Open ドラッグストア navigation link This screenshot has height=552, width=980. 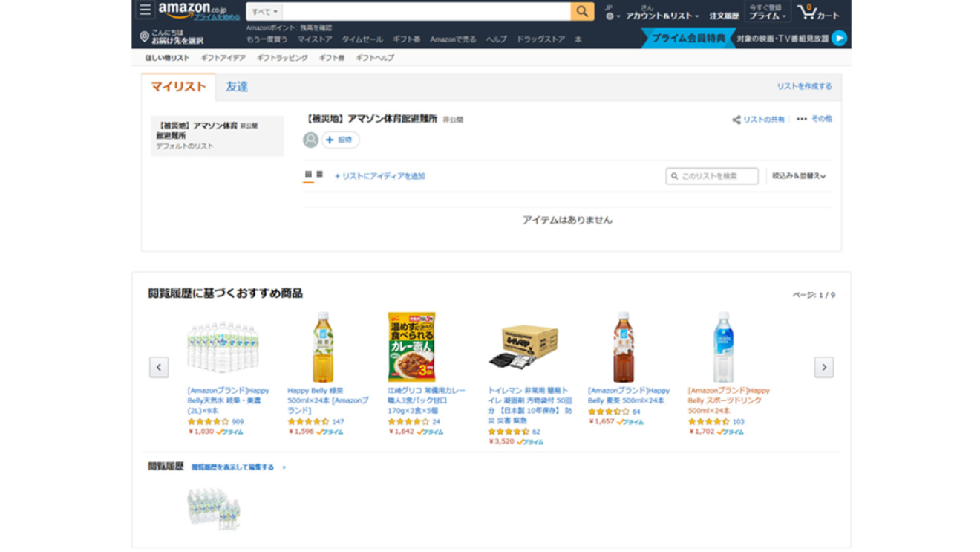click(x=540, y=39)
